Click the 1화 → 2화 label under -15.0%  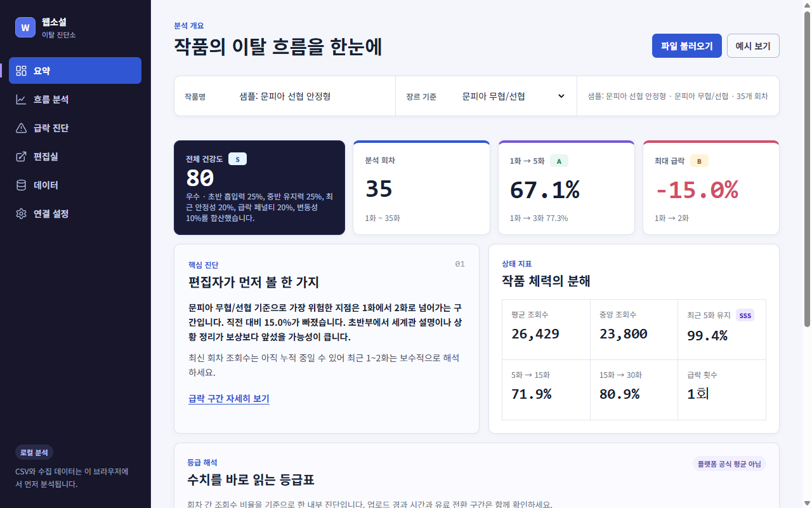672,218
